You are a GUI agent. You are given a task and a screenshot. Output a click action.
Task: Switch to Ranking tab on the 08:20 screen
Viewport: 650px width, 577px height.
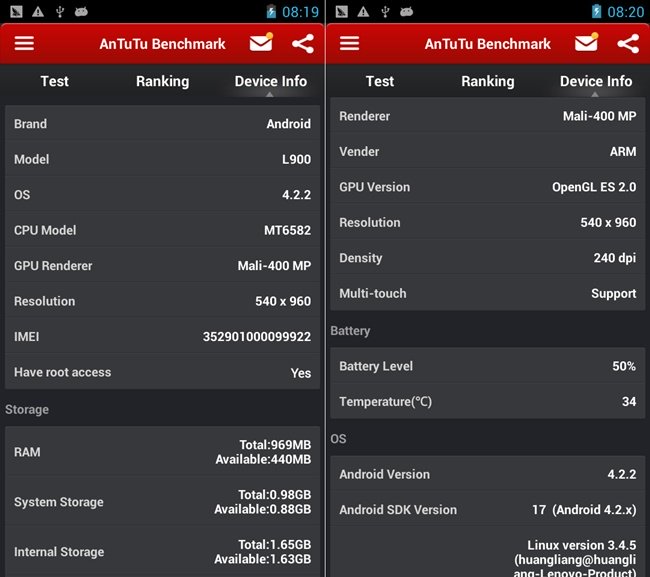point(487,81)
